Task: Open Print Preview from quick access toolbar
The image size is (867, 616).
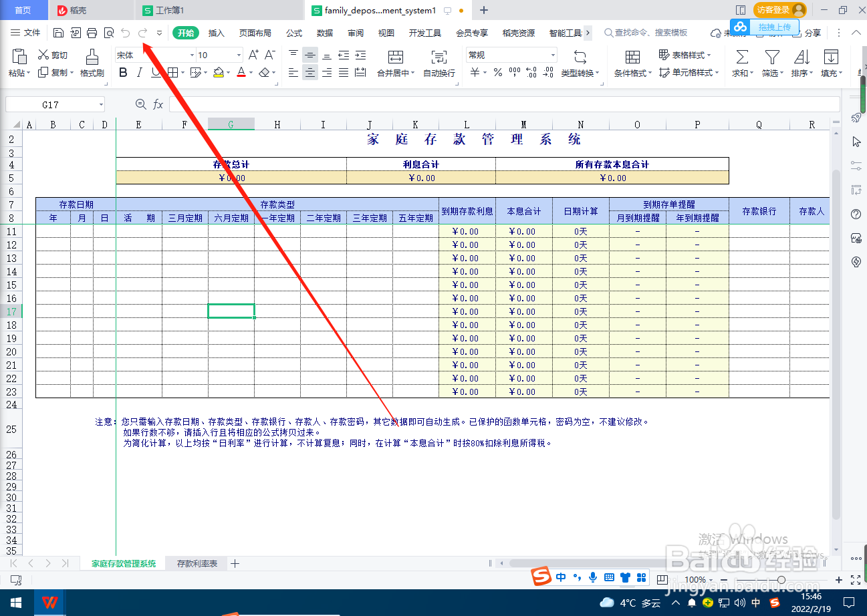Action: [108, 33]
